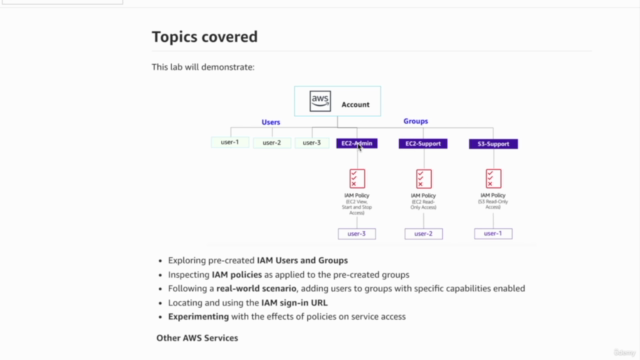Click the bullet about the real-world scenario
Image resolution: width=640 pixels, height=360 pixels.
347,289
